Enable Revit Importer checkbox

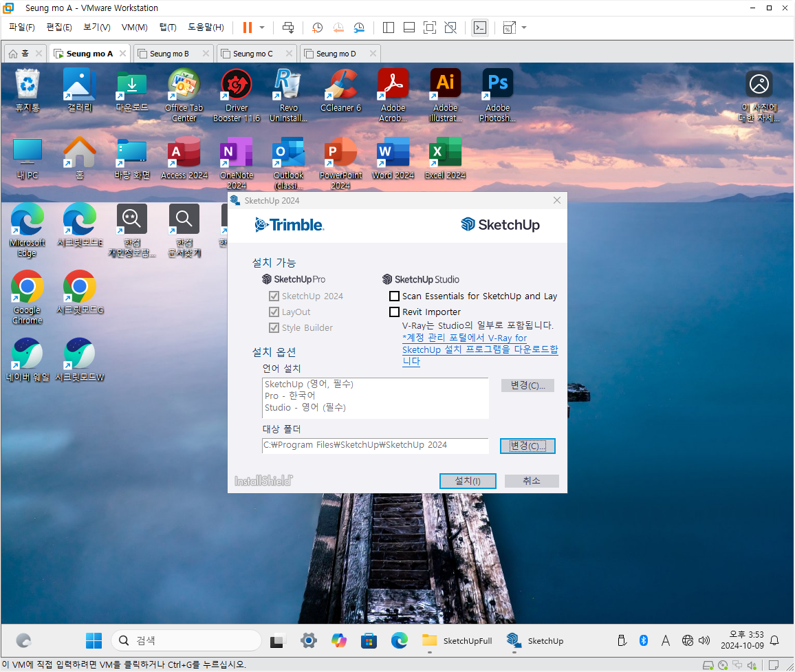394,312
